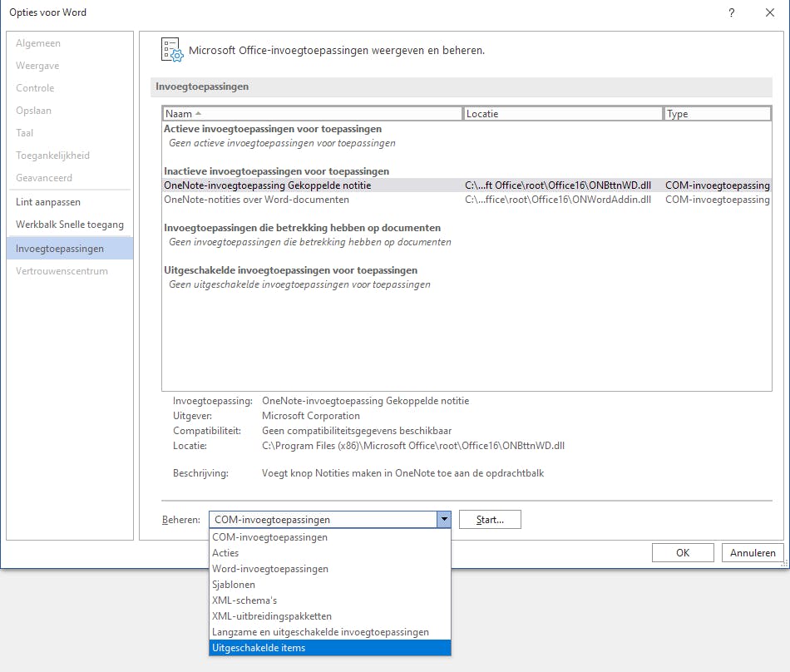Click the Uitgeschakelde invoegtoepassingen voor toepassingen heading
This screenshot has height=672, width=790.
tap(291, 270)
